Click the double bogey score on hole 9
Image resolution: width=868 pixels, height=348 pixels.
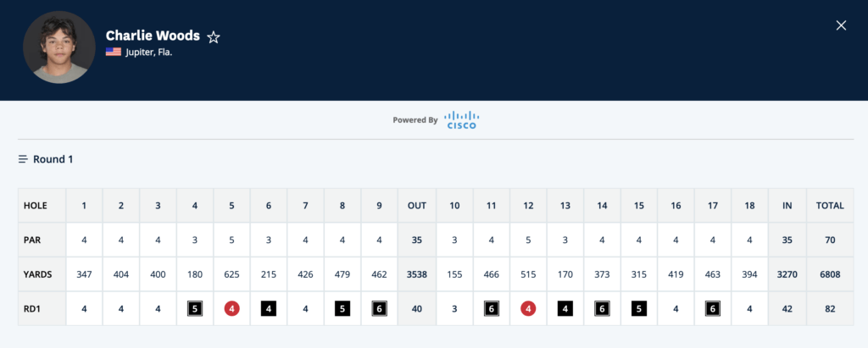coord(380,309)
